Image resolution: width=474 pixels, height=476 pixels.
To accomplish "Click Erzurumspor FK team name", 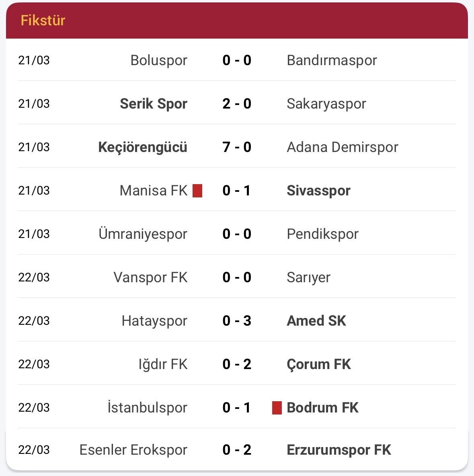I will tap(339, 450).
